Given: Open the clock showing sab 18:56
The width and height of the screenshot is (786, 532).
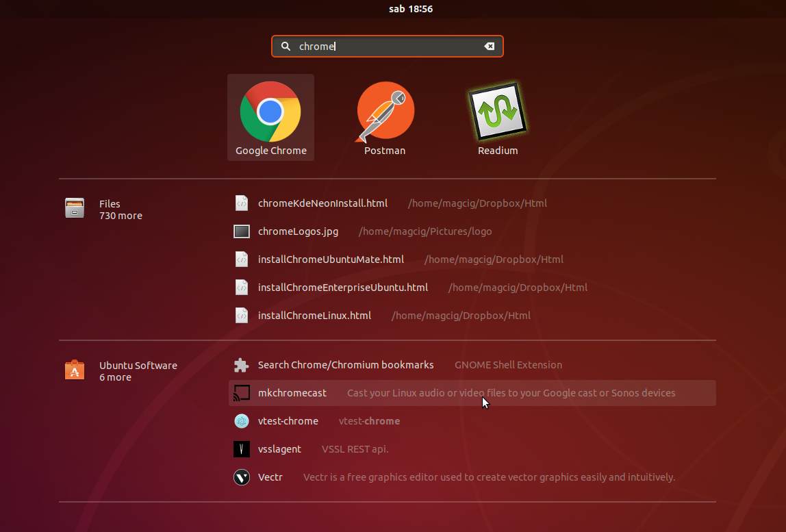Looking at the screenshot, I should coord(411,9).
